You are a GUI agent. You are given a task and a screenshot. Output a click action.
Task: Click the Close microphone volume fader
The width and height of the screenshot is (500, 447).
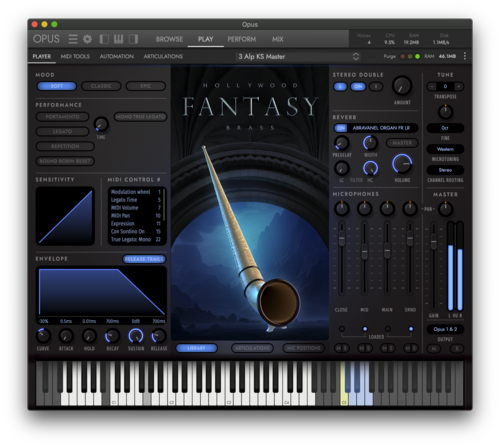pos(342,239)
